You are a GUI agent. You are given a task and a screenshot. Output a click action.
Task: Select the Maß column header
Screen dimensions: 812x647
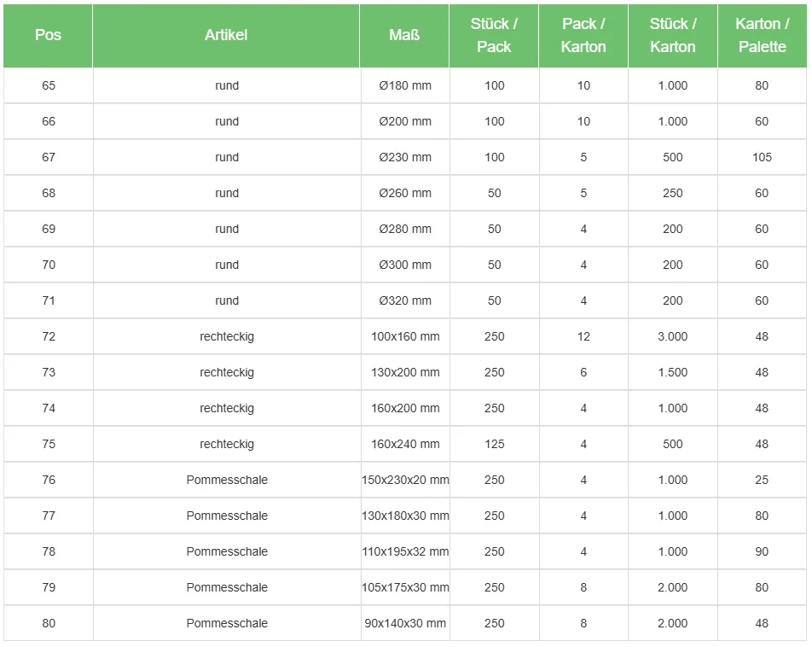404,35
